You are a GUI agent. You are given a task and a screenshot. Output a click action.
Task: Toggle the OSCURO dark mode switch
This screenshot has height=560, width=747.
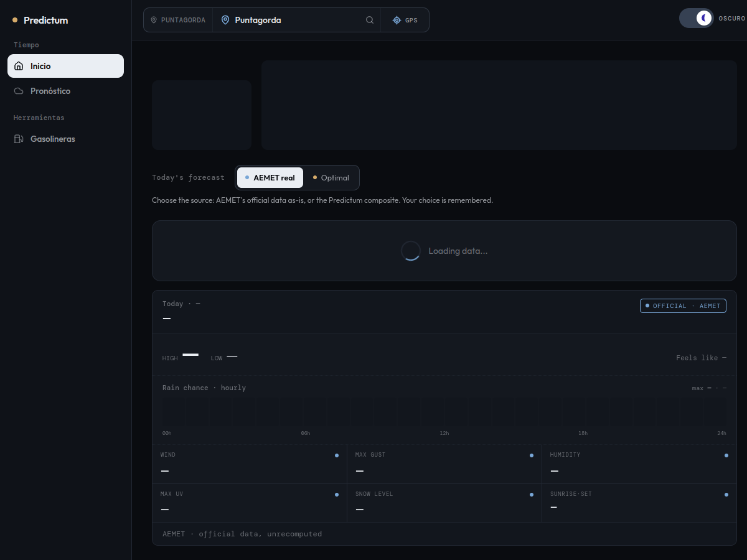point(697,18)
